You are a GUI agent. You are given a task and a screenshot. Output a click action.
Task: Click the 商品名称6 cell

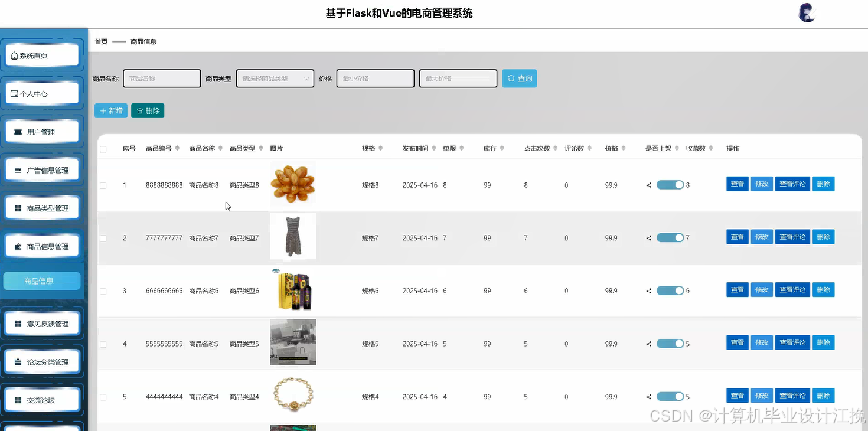pos(204,291)
